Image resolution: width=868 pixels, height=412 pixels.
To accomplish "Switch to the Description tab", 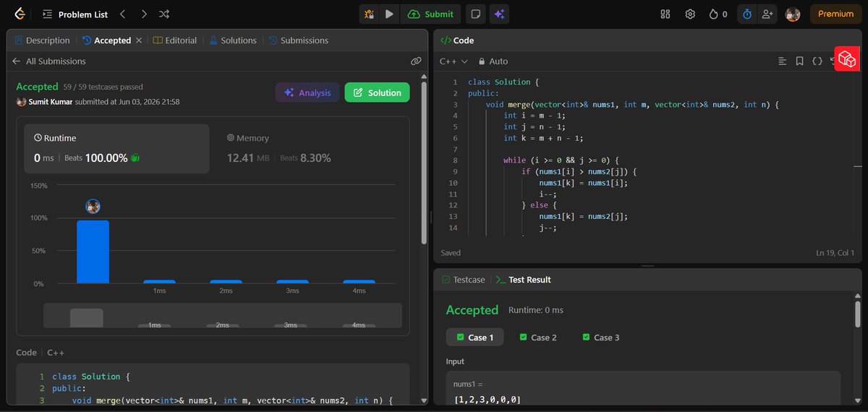I will pyautogui.click(x=41, y=40).
